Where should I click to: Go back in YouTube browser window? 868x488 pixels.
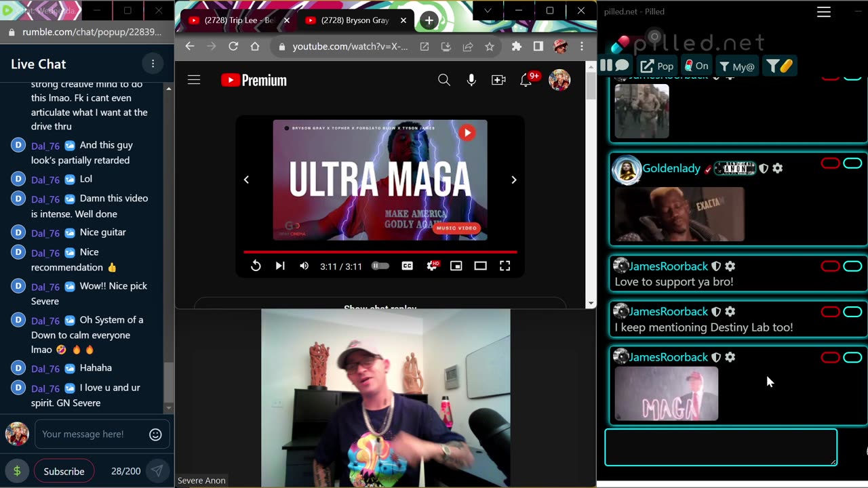(190, 46)
